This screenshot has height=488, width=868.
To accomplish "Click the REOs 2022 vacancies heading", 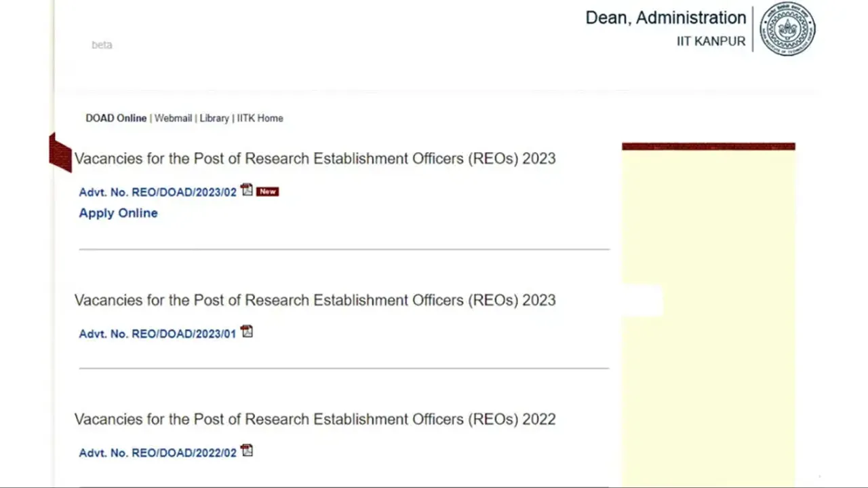I will click(x=315, y=419).
